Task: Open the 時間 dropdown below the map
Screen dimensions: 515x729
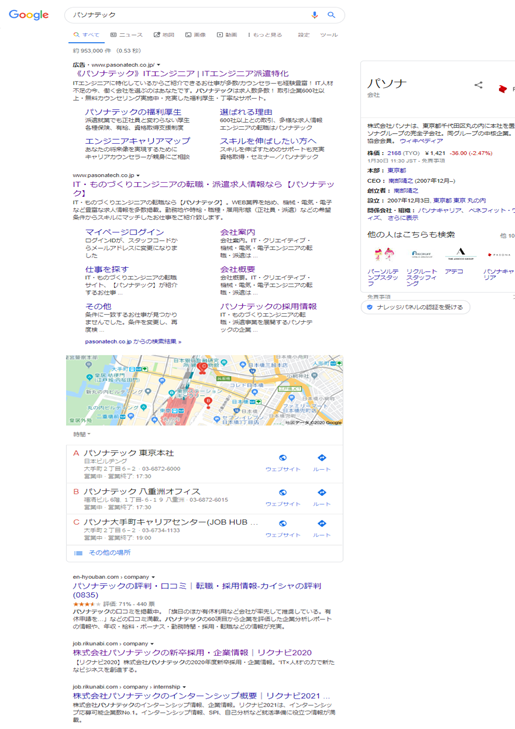Action: tap(82, 434)
